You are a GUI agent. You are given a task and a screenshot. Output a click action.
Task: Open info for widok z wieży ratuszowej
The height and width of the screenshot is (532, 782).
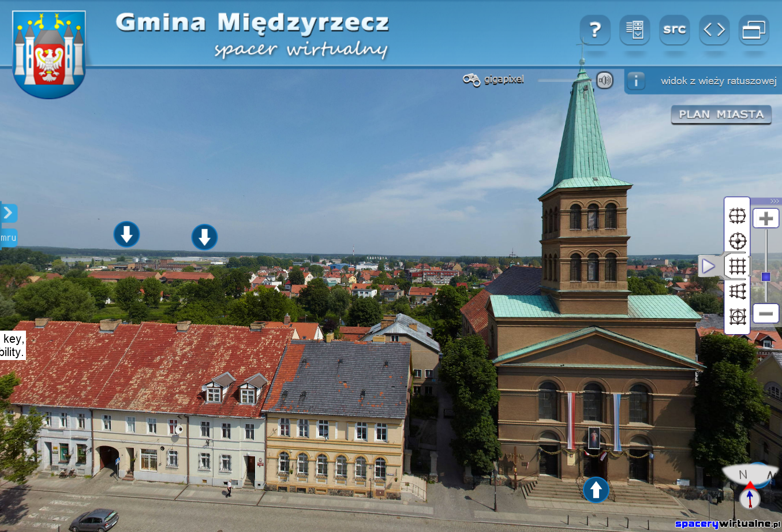pyautogui.click(x=635, y=81)
